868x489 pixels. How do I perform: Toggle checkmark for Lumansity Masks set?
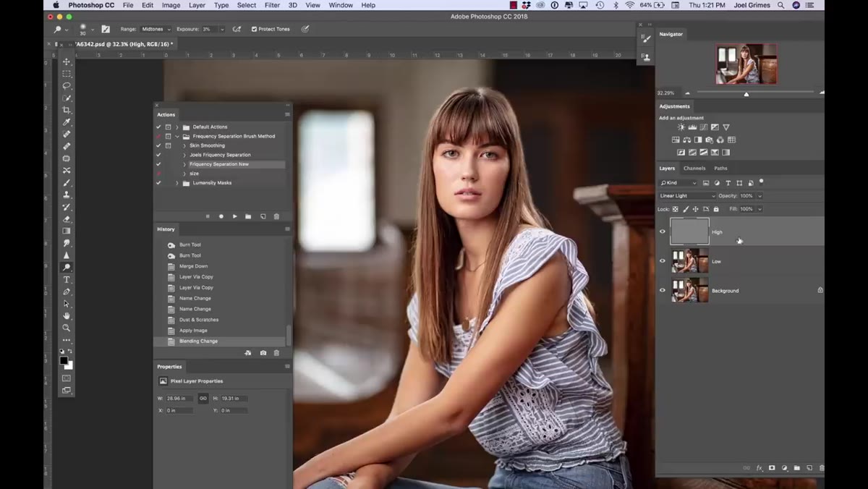tap(158, 183)
